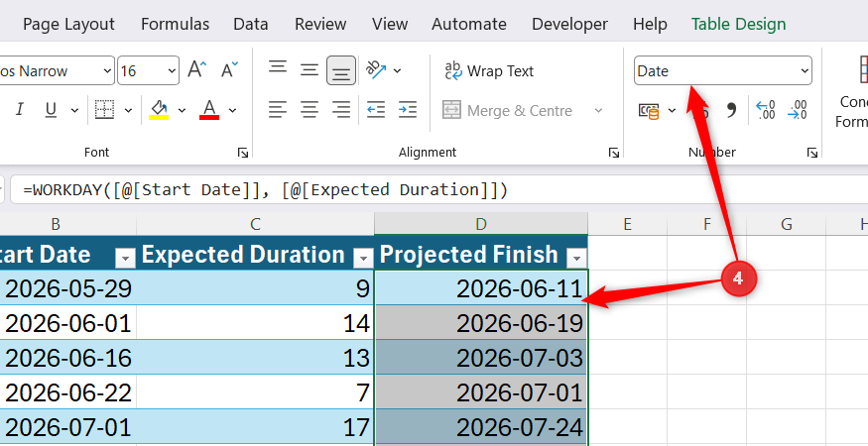
Task: Select duration cell showing 14
Action: point(255,322)
